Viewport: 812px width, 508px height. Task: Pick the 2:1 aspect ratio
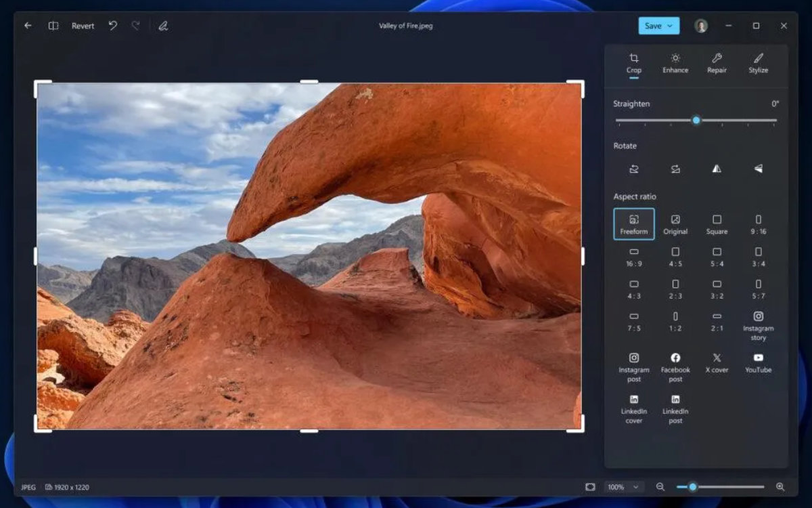tap(717, 322)
